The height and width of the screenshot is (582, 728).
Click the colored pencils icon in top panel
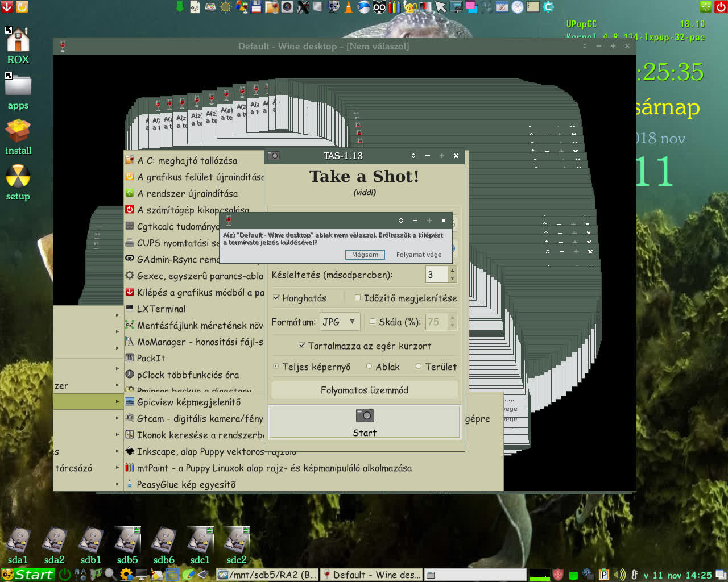pos(395,7)
